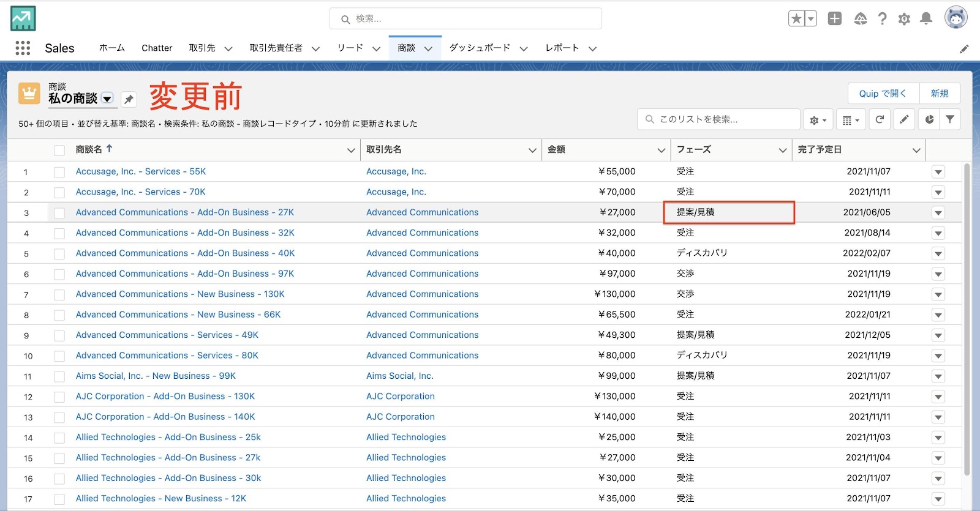Image resolution: width=980 pixels, height=511 pixels.
Task: Go to the Chatter tab
Action: click(157, 48)
